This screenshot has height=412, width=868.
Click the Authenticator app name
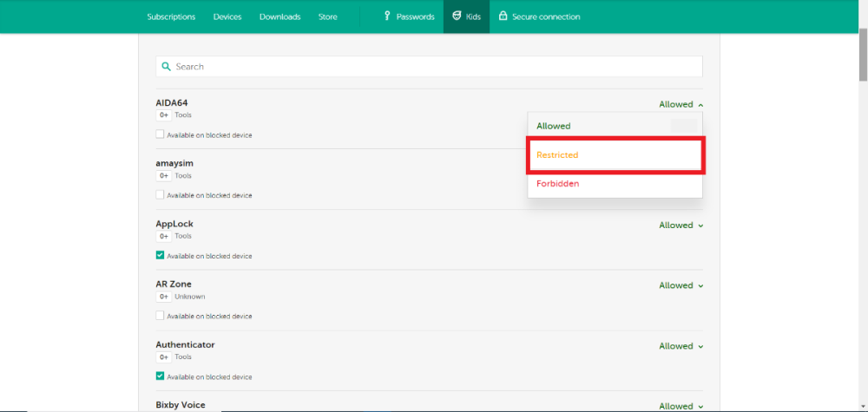pyautogui.click(x=185, y=344)
